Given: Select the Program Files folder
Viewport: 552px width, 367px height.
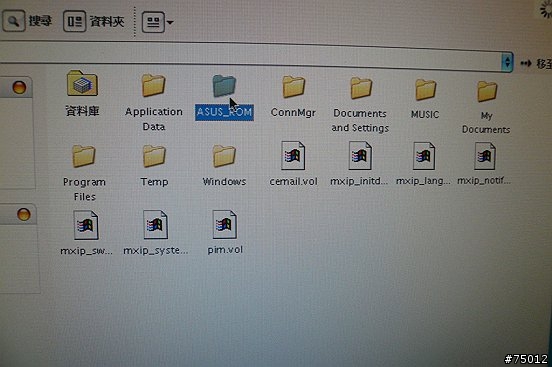Looking at the screenshot, I should (84, 156).
